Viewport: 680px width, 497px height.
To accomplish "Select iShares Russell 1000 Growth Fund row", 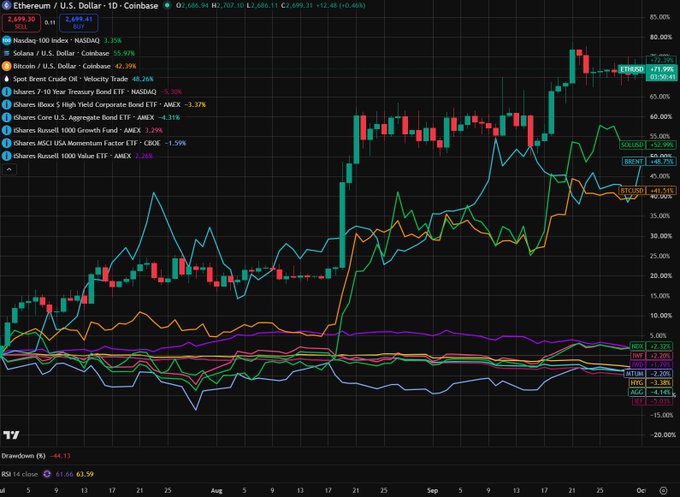I will point(82,130).
